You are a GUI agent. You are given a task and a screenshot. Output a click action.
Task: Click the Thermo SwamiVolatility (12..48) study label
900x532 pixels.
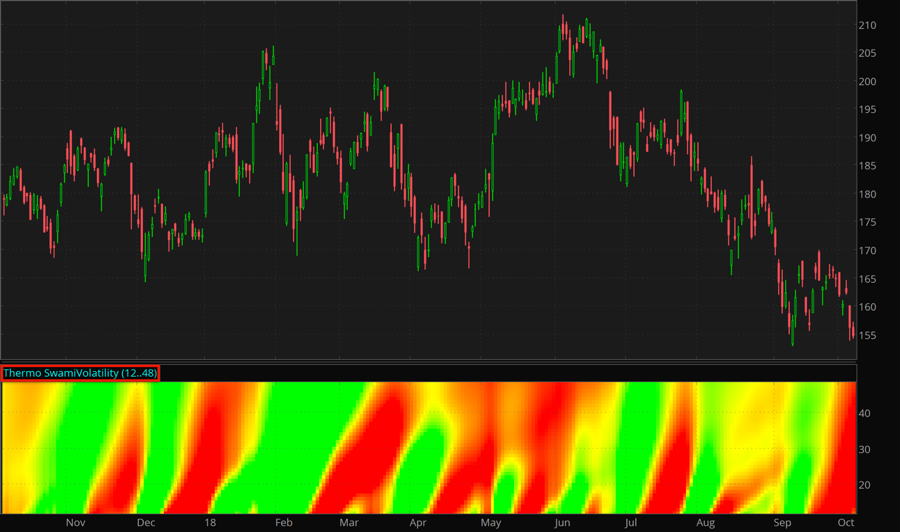tap(80, 373)
